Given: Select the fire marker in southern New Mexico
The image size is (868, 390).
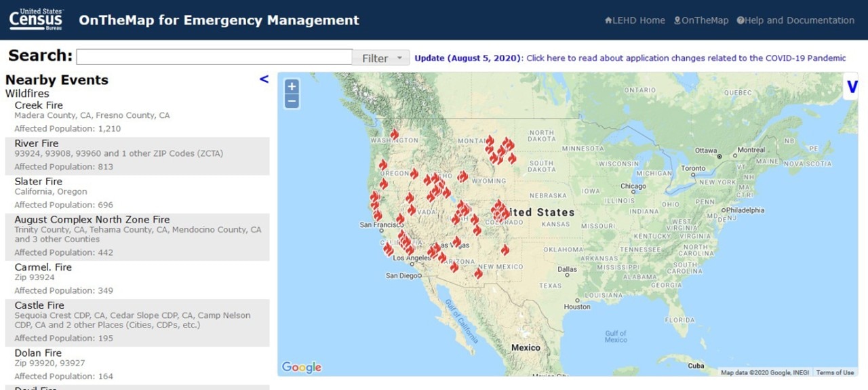Looking at the screenshot, I should tap(478, 273).
